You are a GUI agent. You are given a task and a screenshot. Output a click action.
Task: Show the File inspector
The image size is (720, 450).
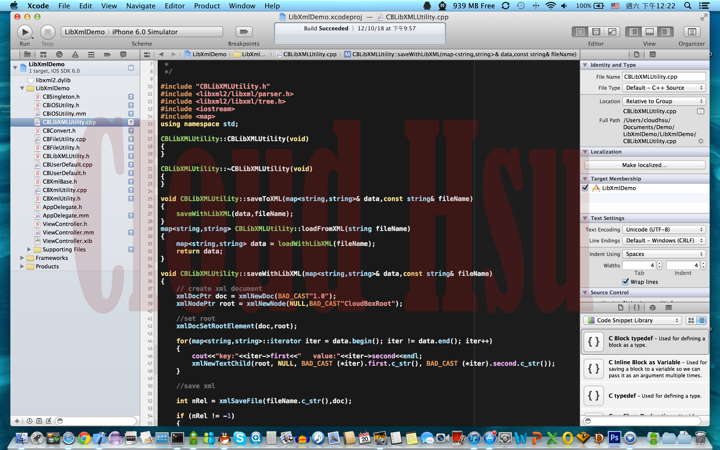[x=636, y=54]
